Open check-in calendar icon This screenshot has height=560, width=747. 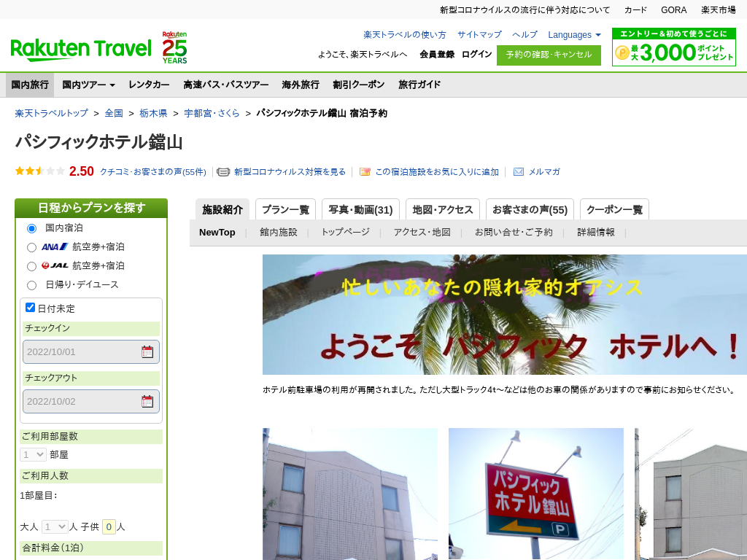pyautogui.click(x=147, y=352)
